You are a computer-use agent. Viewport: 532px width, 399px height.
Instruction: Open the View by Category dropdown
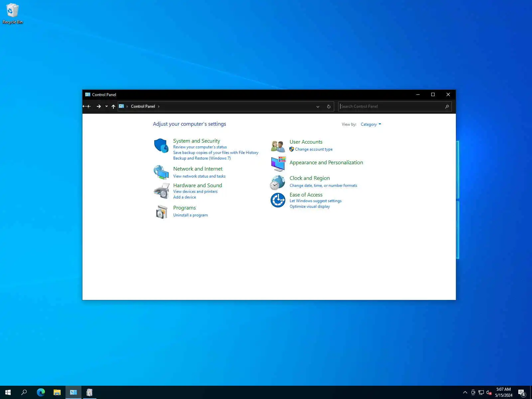point(371,124)
